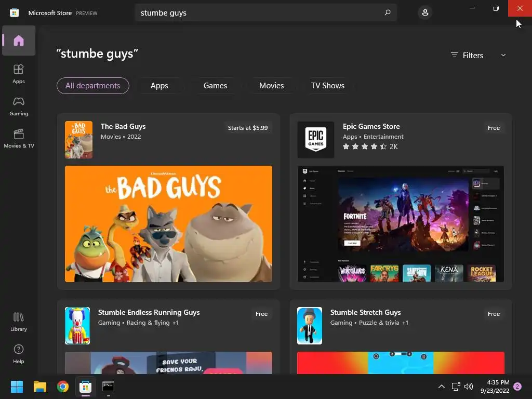Open the Library in sidebar
Viewport: 532px width, 399px height.
point(19,322)
